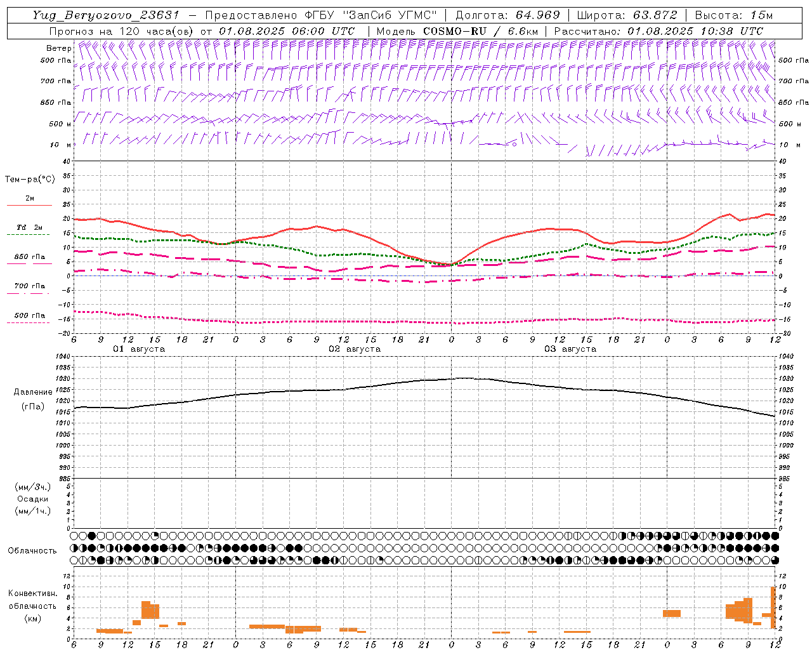This screenshot has height=650, width=812.
Task: Click the Рассчитано: 01.08.2025 10:38 UTC timestamp
Action: (658, 31)
